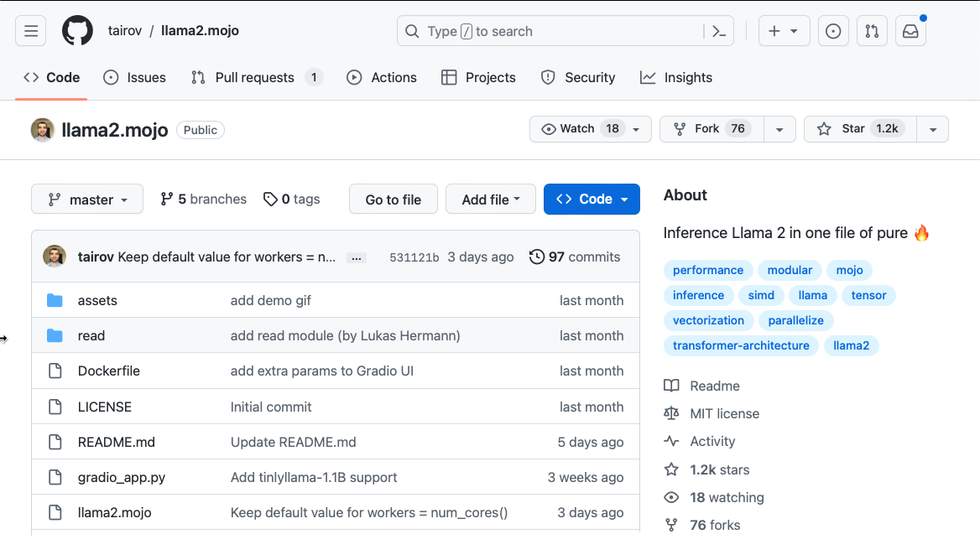This screenshot has width=980, height=560.
Task: View the 97 commits history
Action: coord(575,257)
